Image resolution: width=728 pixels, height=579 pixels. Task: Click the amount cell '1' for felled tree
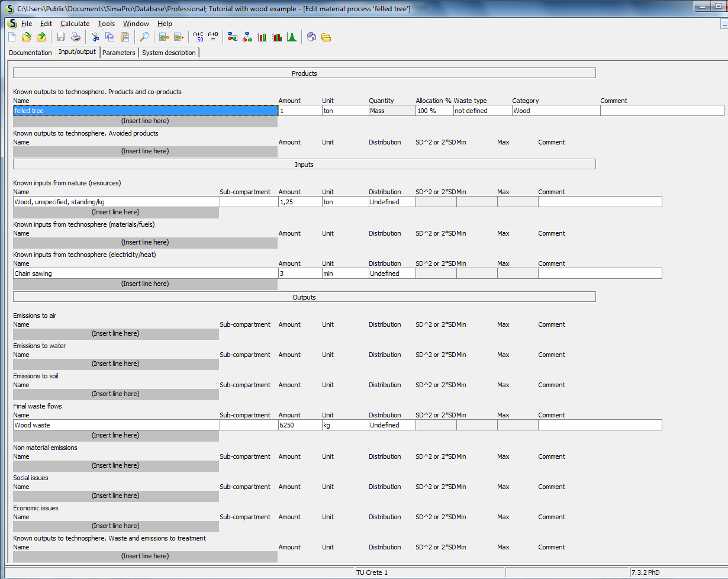pyautogui.click(x=299, y=111)
